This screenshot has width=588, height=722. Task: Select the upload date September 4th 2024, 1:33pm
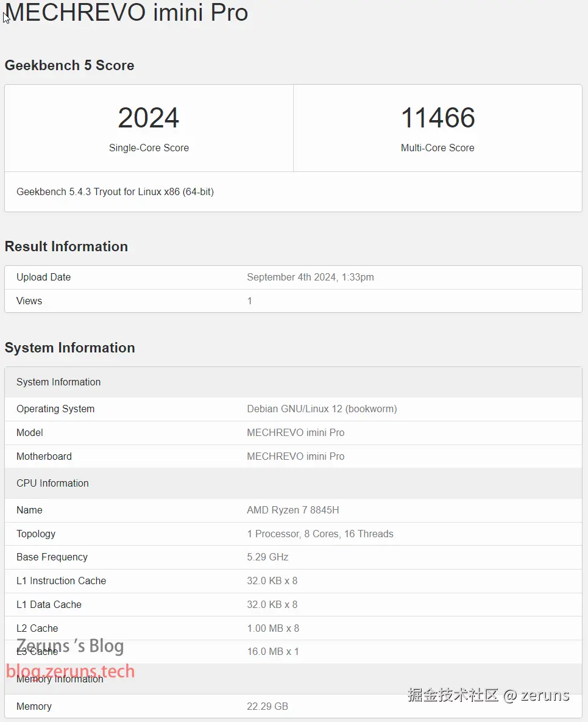[x=311, y=277]
